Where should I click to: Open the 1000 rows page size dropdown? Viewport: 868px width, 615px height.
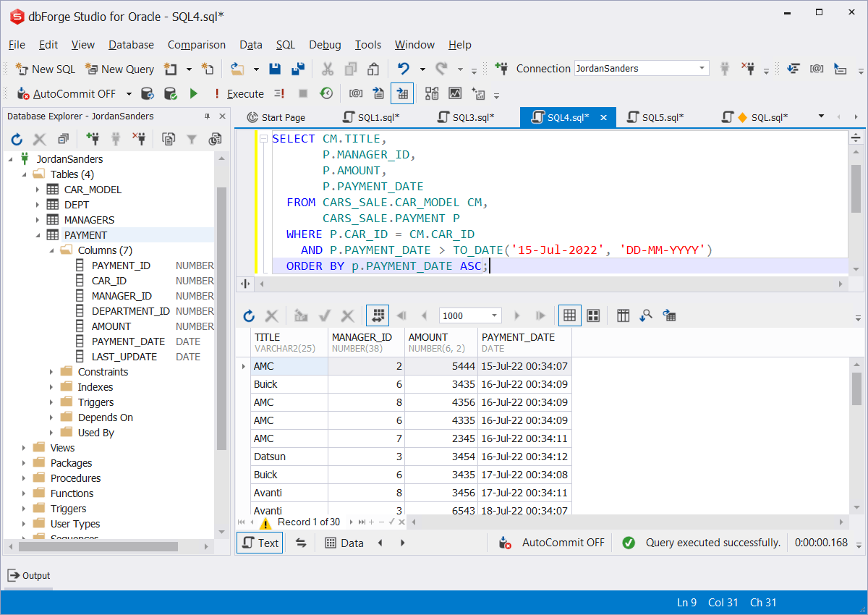point(495,315)
